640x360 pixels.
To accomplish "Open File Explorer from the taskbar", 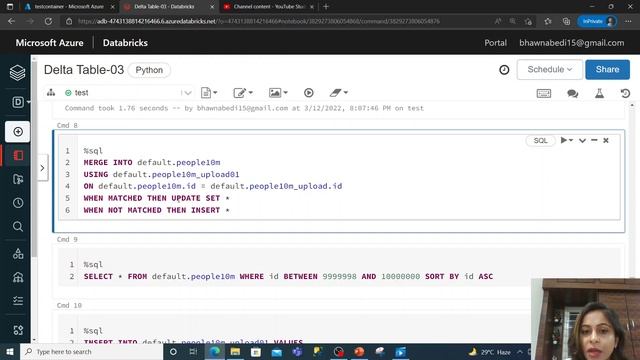I will [235, 351].
